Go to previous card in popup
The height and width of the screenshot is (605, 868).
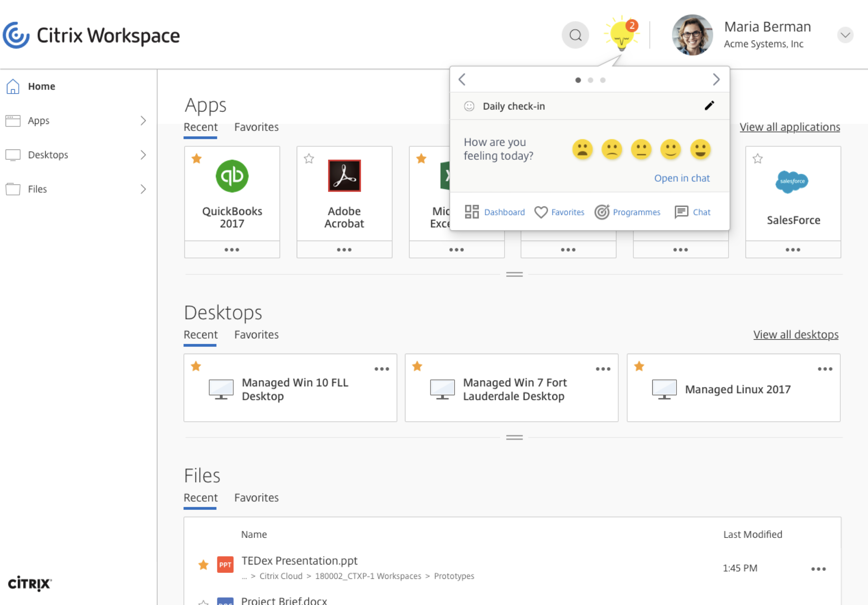(x=462, y=80)
